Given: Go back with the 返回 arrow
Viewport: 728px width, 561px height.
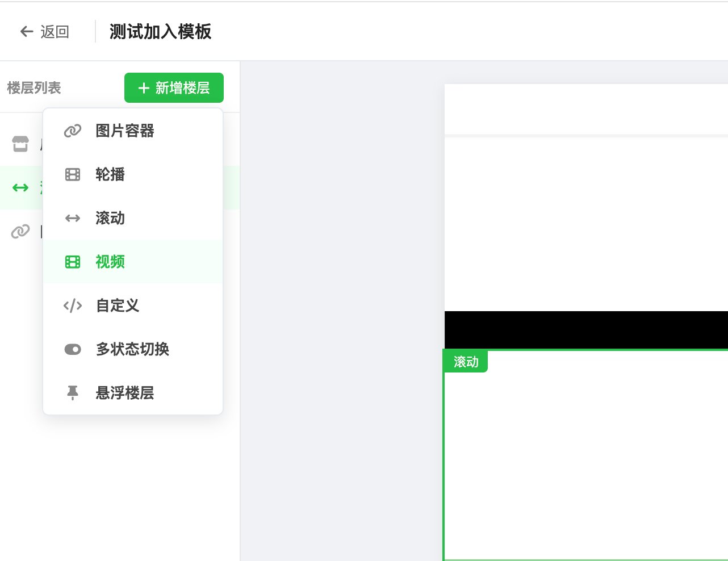Looking at the screenshot, I should [x=27, y=31].
